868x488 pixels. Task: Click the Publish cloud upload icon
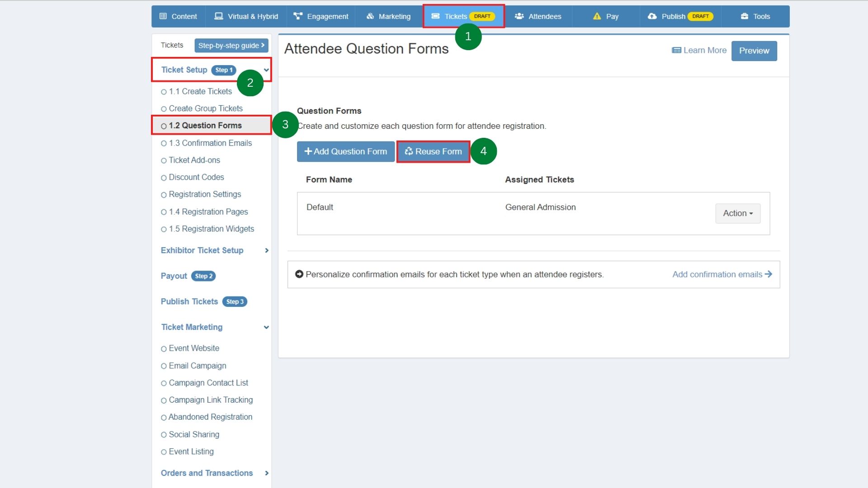click(x=652, y=16)
